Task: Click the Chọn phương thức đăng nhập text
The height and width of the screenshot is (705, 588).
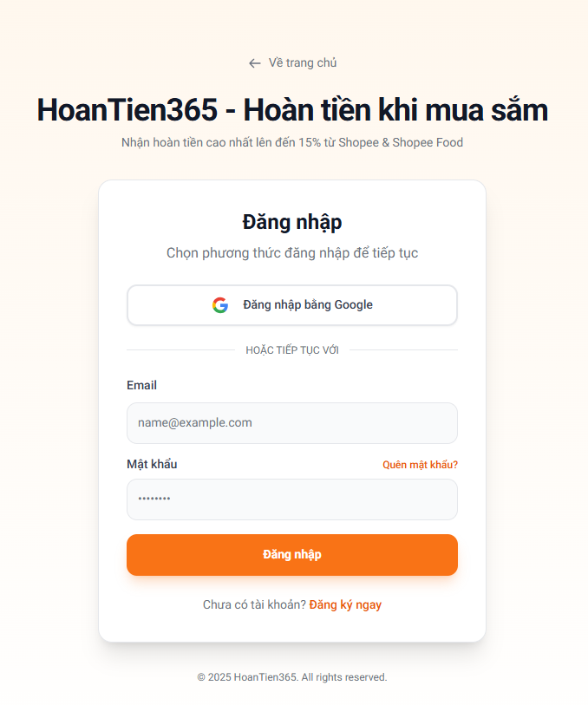Action: tap(292, 253)
